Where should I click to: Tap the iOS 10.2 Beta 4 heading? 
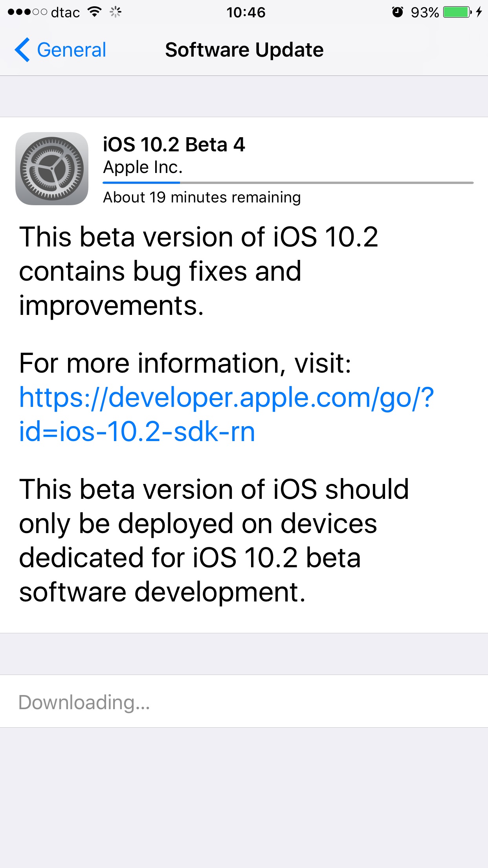(174, 144)
